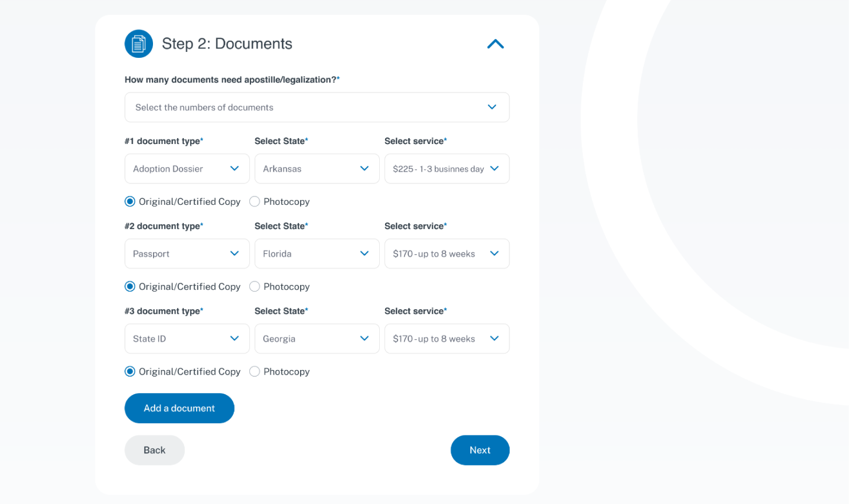Screen dimensions: 850x504
Task: Open the State ID document type dropdown
Action: coord(187,339)
